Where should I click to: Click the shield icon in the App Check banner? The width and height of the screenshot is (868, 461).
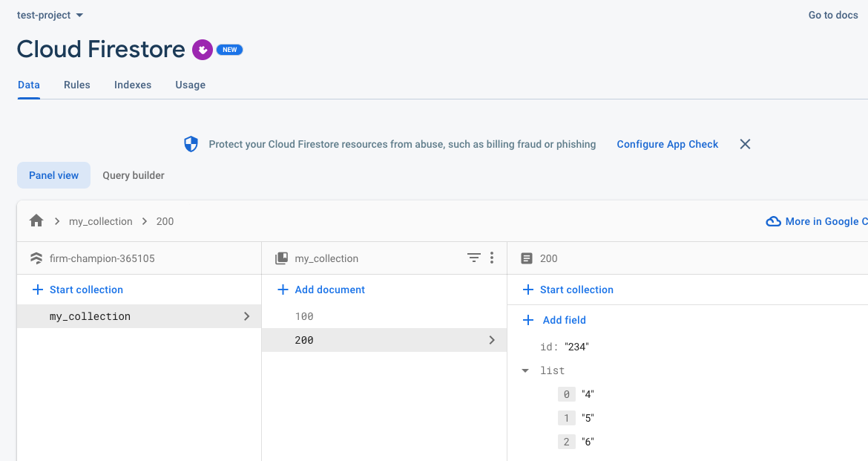point(191,144)
